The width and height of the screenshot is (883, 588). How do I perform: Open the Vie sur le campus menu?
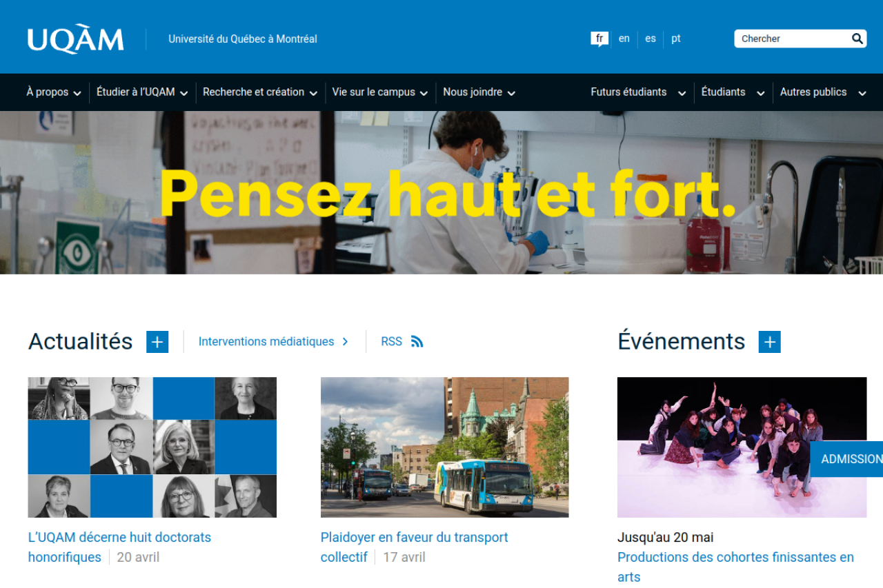pos(380,92)
